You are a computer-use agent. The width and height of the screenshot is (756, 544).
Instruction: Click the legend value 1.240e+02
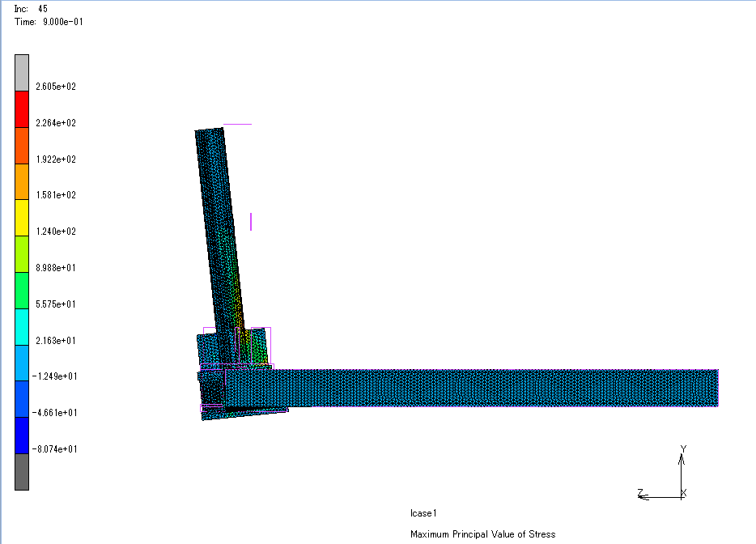pos(56,232)
